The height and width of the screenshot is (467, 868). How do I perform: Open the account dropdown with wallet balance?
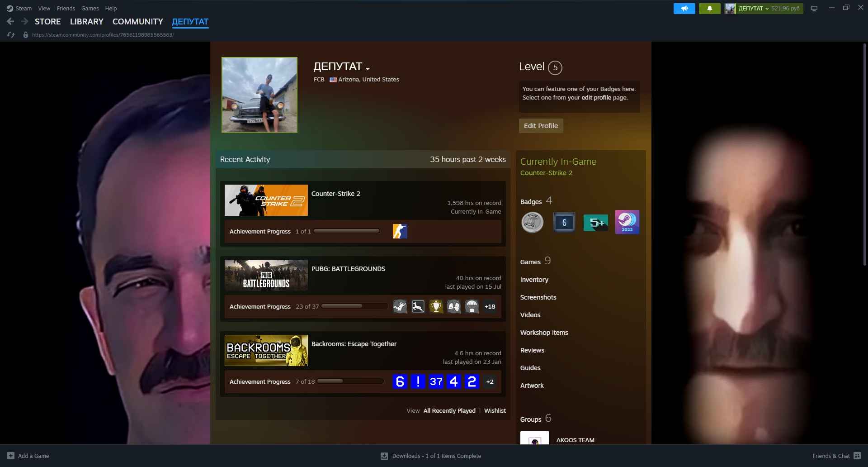coord(769,9)
